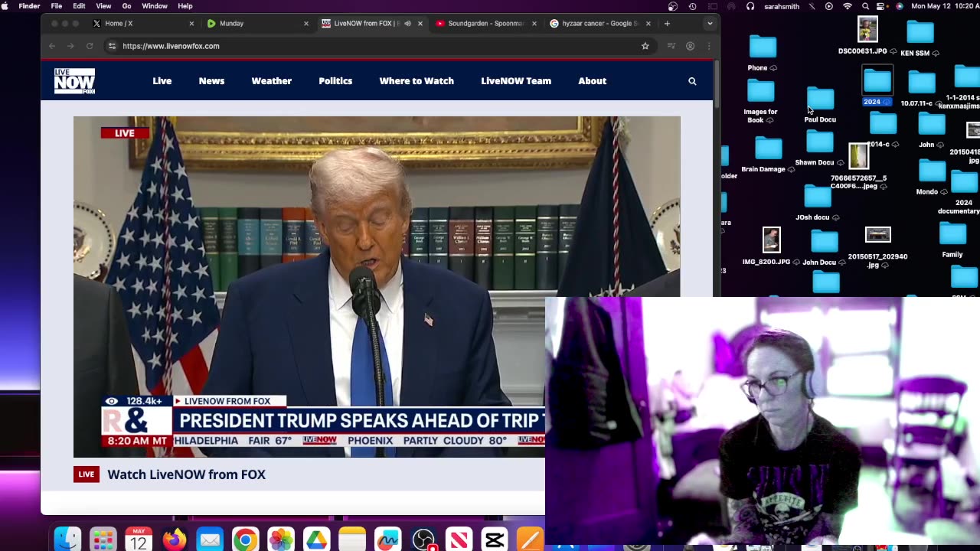Open Time Machine menu bar icon
The image size is (980, 551).
pos(692,6)
